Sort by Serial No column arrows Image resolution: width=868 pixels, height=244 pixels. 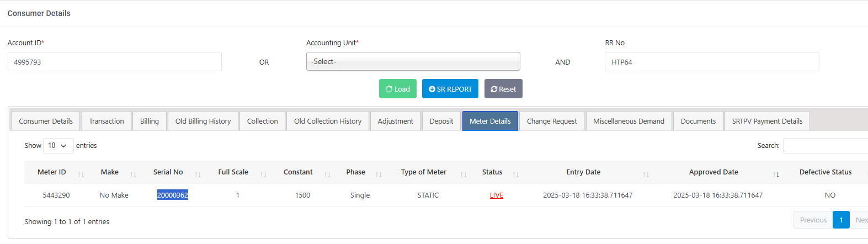tap(198, 174)
